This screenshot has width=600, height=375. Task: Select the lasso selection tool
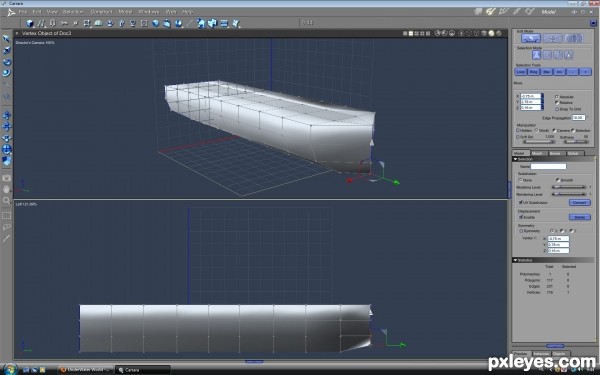[x=7, y=227]
